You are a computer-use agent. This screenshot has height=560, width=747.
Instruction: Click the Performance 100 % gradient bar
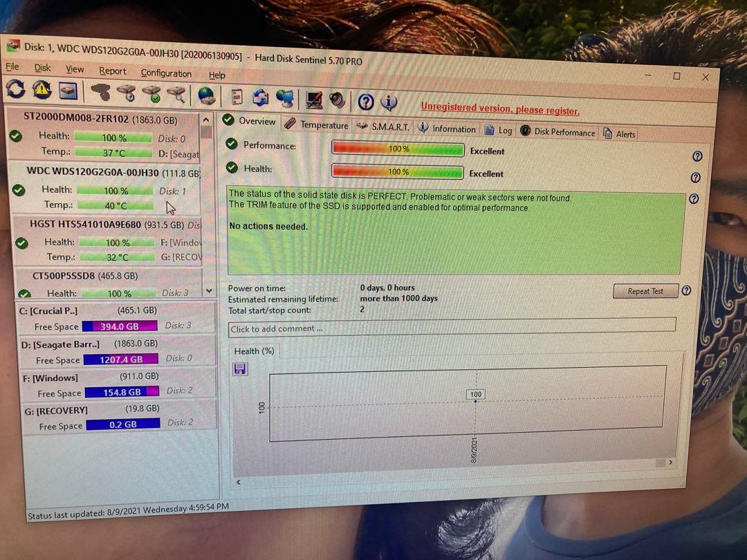(x=398, y=149)
